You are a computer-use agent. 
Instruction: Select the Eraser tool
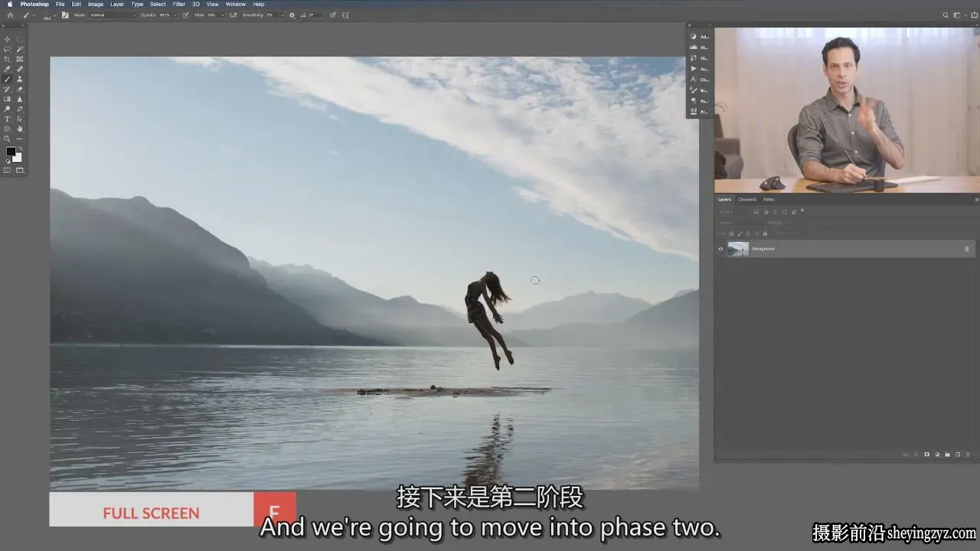tap(20, 89)
